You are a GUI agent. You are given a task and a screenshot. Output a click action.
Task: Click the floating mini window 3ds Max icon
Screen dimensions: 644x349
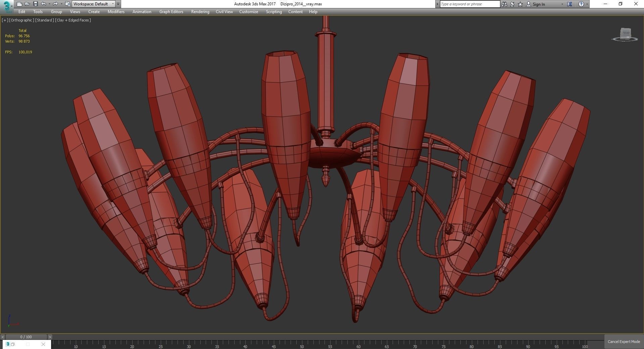tap(8, 344)
